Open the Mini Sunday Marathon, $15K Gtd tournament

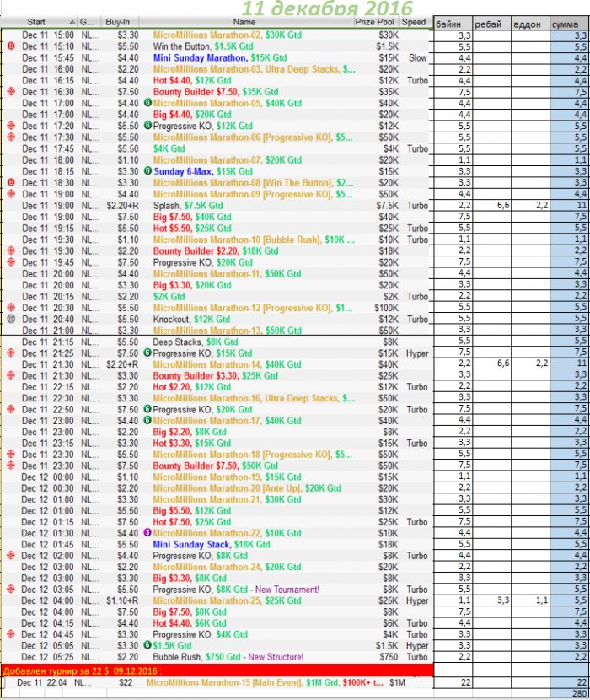click(x=220, y=57)
